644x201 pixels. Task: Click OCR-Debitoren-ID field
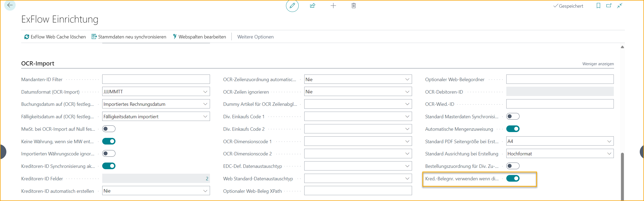pos(560,92)
